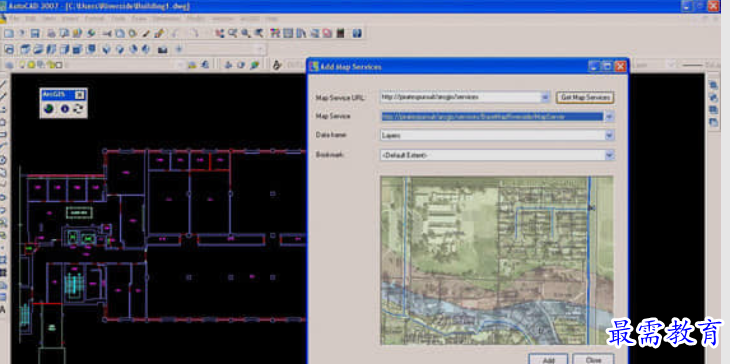Screen dimensions: 730x364
Task: Expand the Map Service dropdown arrow
Action: coord(609,116)
